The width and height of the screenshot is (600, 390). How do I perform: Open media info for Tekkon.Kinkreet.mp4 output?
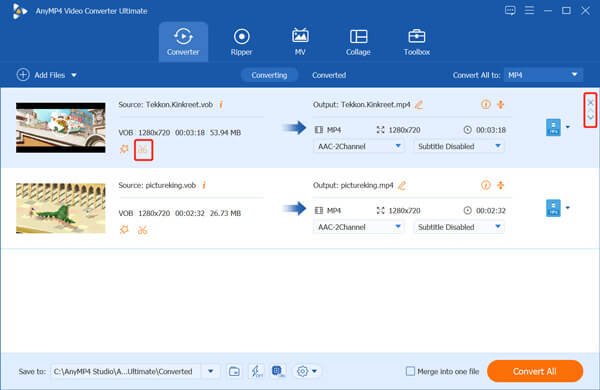coord(486,104)
